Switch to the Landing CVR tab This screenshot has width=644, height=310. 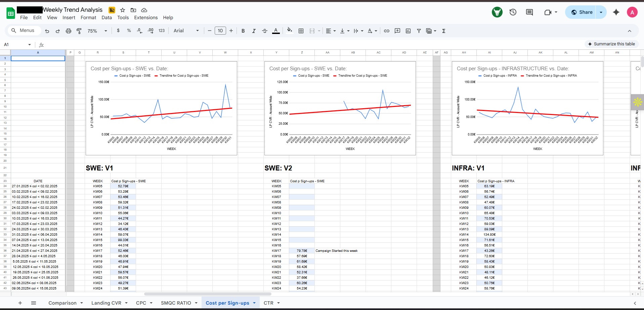(106, 303)
